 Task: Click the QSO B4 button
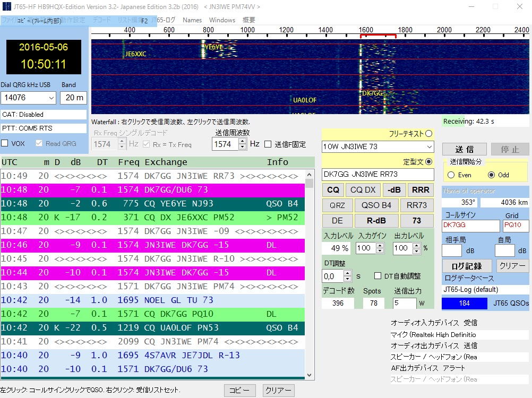coord(376,205)
